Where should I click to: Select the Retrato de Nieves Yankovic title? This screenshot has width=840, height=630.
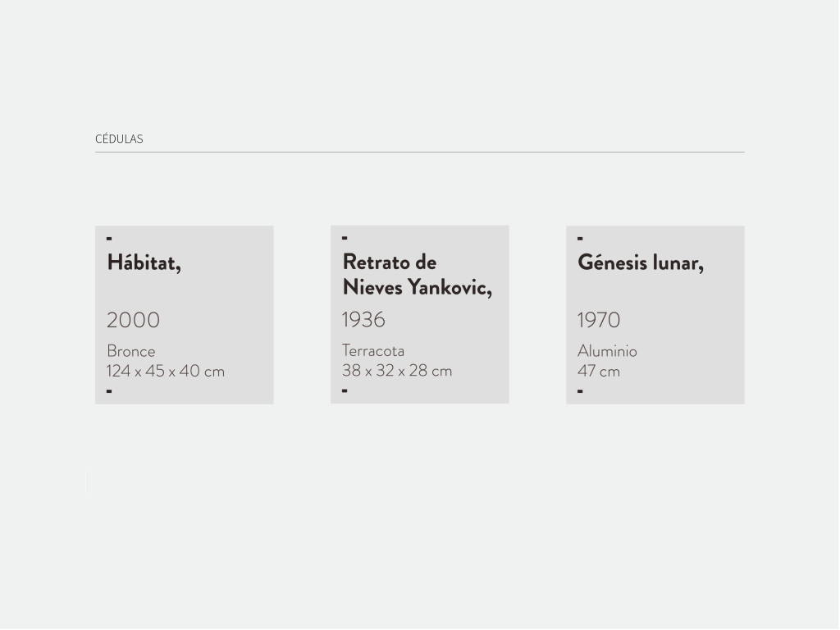tap(417, 275)
